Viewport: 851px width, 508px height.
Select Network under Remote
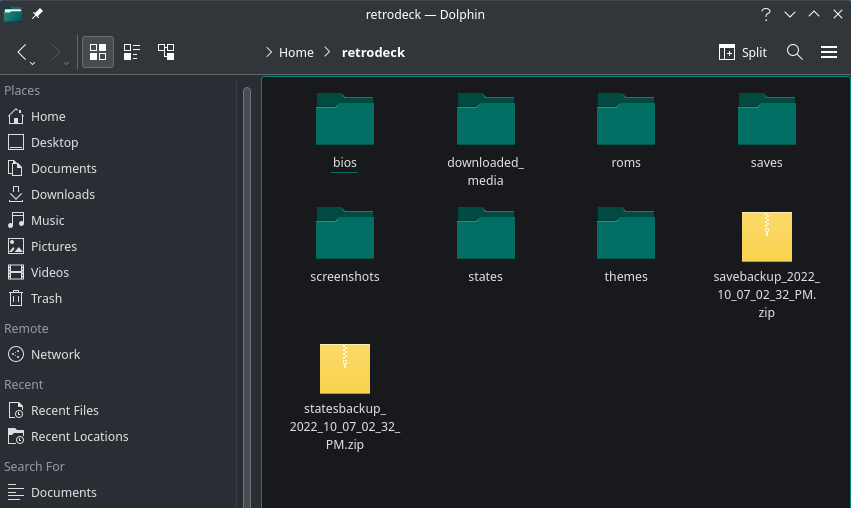(x=55, y=354)
